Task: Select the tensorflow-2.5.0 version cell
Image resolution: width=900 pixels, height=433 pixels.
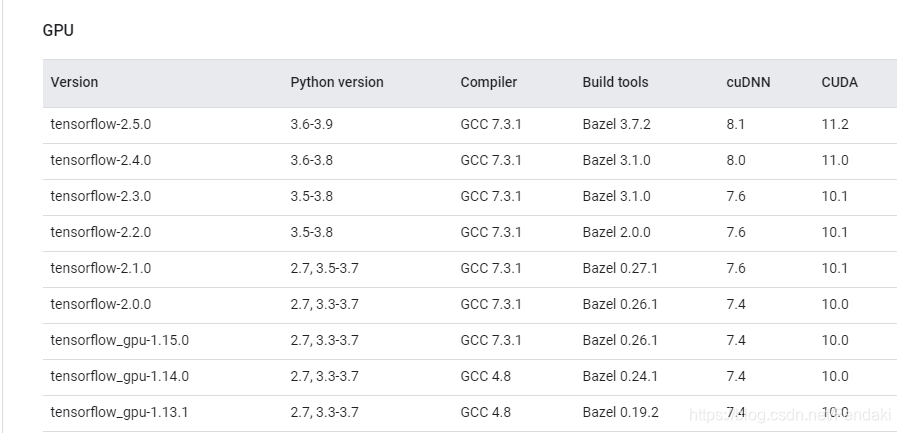Action: tap(100, 124)
